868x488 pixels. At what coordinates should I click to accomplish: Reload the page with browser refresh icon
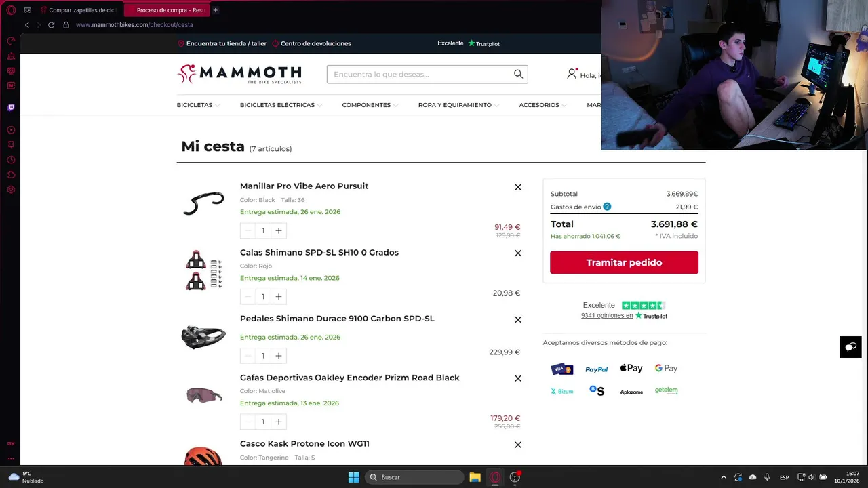(51, 25)
